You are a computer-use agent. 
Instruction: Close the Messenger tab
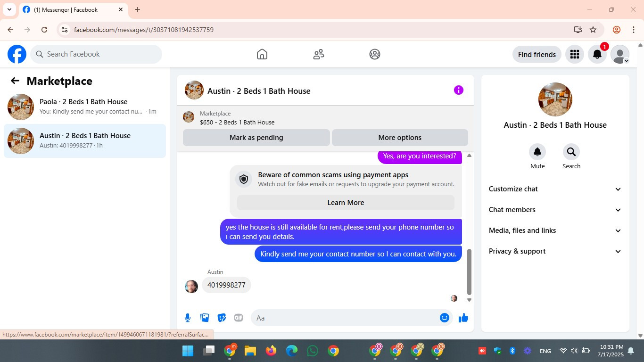(121, 9)
